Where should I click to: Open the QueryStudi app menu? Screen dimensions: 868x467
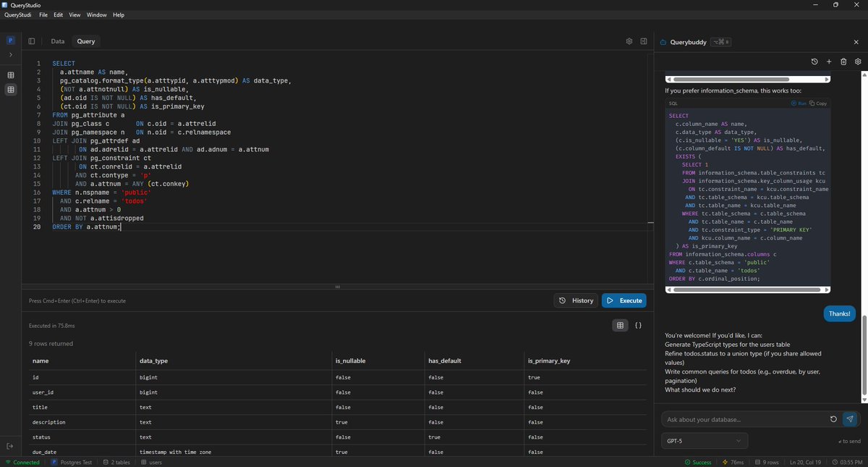(19, 14)
